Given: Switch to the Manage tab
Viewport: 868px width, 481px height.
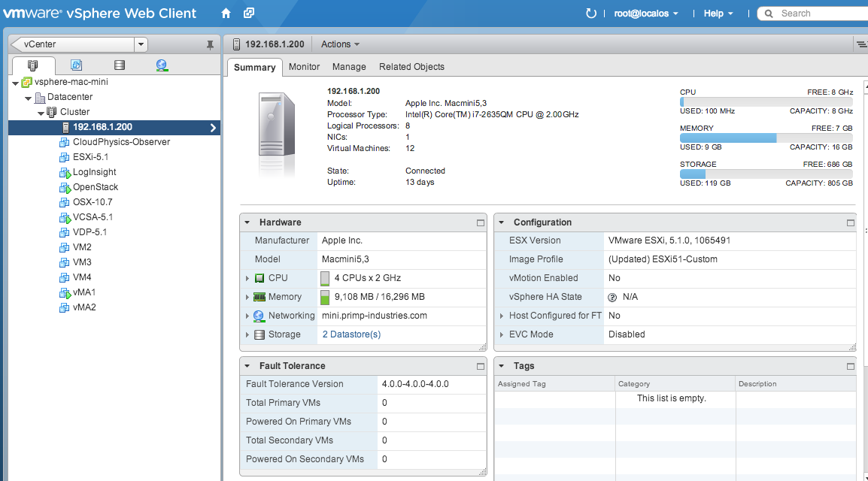Looking at the screenshot, I should click(349, 67).
